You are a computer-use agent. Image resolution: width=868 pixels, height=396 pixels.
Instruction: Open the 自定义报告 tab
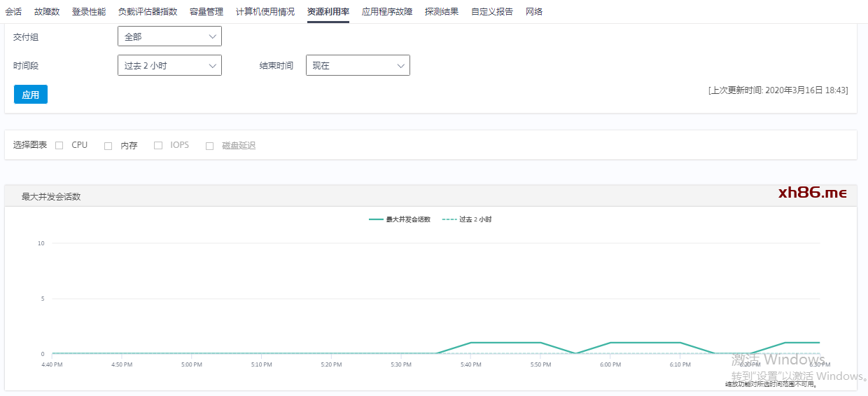(492, 12)
